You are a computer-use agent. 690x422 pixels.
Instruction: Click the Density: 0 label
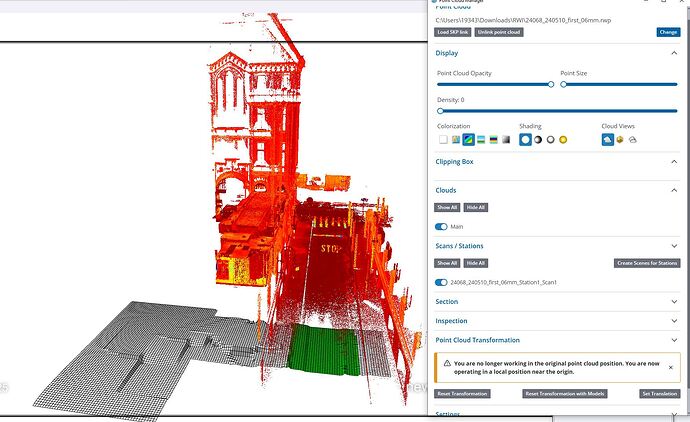450,100
